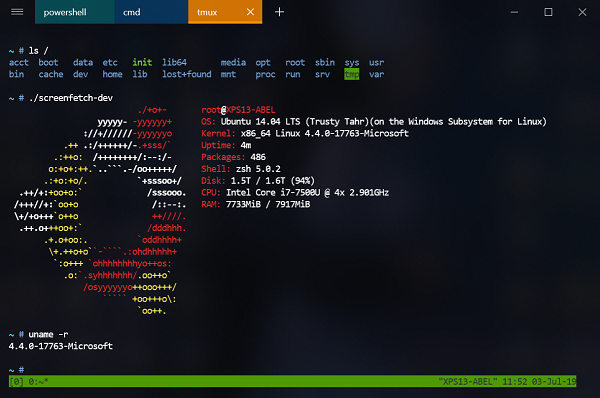Add a new tab with plus icon

279,12
